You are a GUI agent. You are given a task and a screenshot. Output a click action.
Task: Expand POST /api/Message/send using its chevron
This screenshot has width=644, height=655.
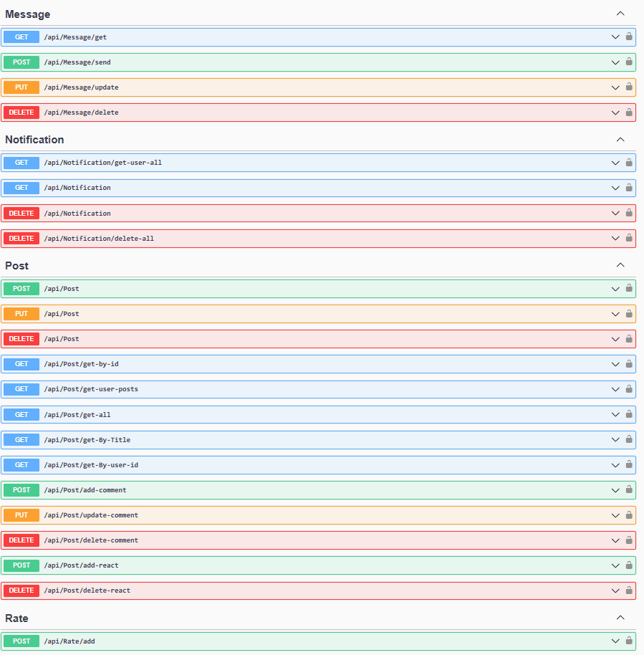click(615, 62)
